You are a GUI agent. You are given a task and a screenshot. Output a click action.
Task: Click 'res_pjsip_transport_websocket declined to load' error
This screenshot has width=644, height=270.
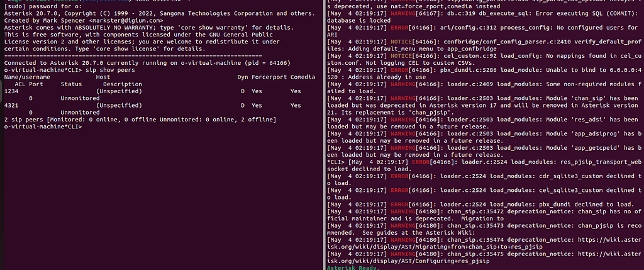coord(485,165)
